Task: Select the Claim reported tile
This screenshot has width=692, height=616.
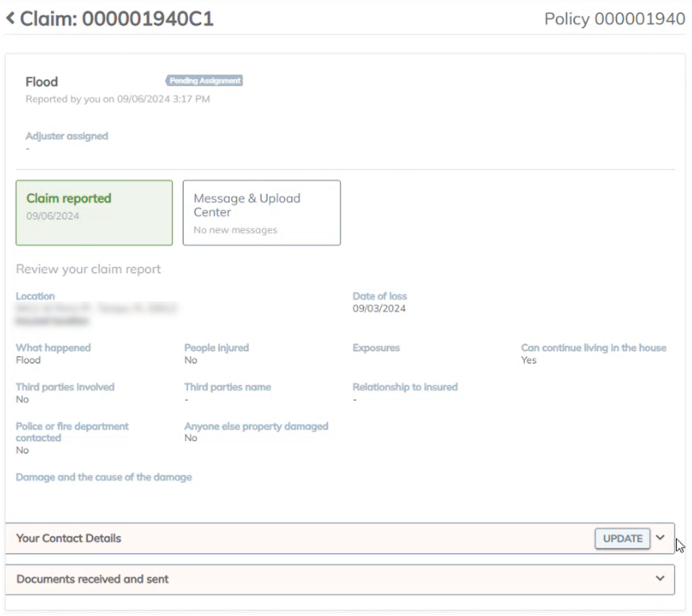Action: [x=94, y=213]
